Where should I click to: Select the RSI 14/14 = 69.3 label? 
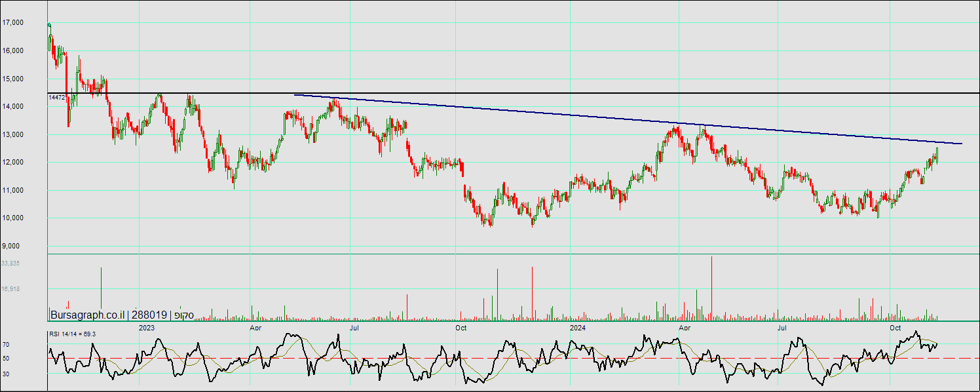coord(73,334)
